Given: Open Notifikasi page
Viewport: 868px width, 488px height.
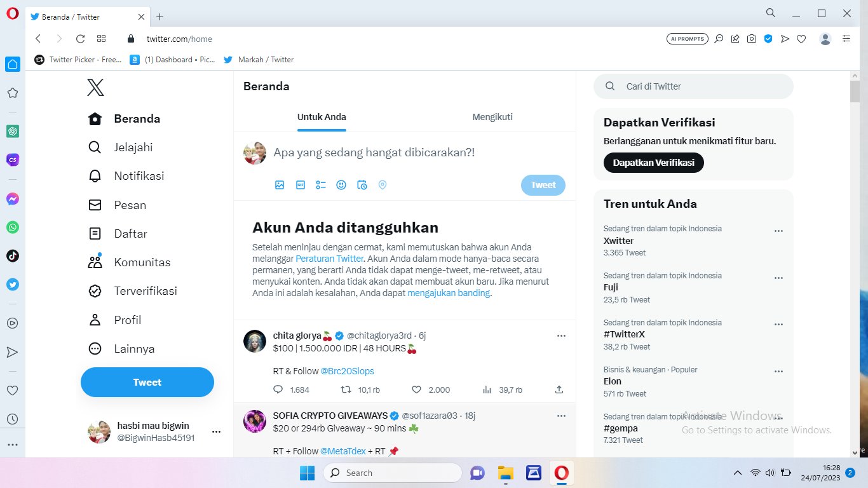Looking at the screenshot, I should [x=126, y=176].
